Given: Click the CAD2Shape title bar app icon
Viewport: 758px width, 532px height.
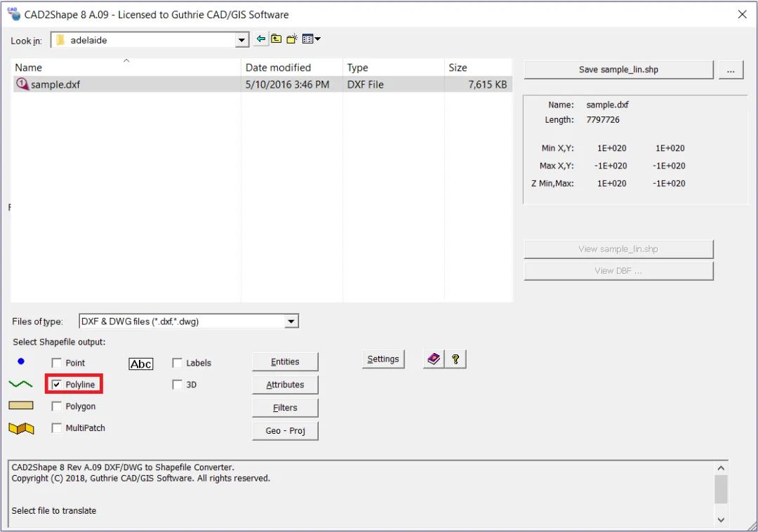Looking at the screenshot, I should coord(13,14).
